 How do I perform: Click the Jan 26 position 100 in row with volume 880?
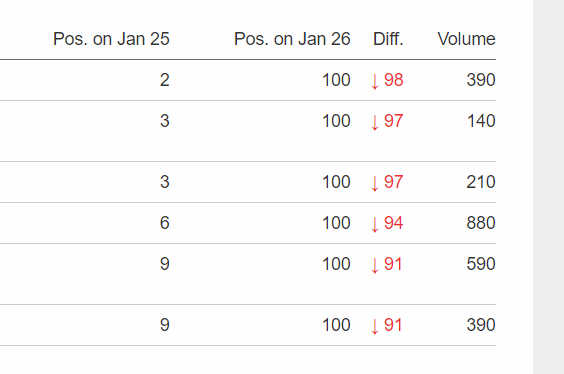336,223
